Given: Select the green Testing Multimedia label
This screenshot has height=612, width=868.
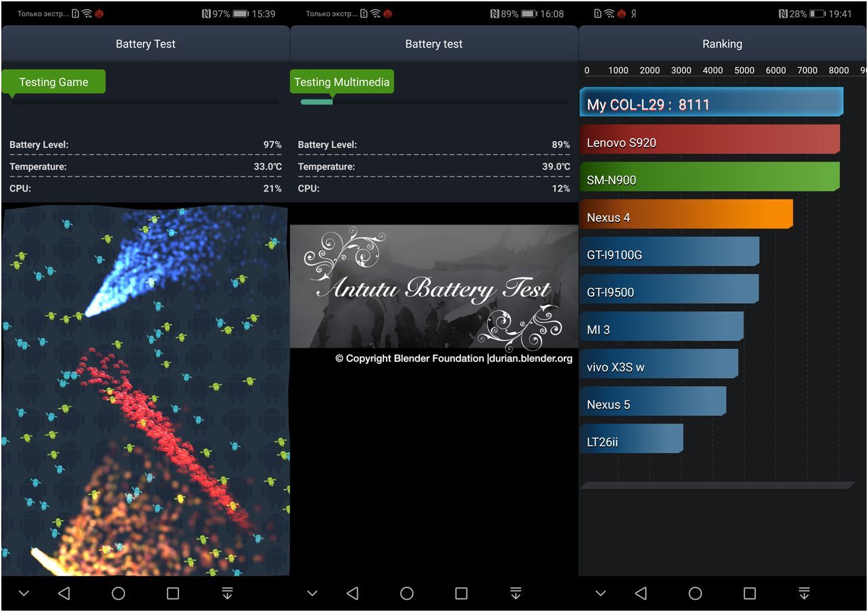Looking at the screenshot, I should (341, 82).
